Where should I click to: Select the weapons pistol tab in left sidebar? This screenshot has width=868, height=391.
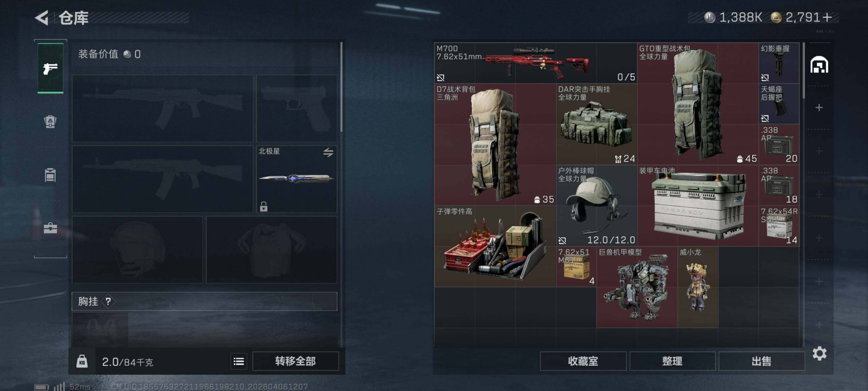pyautogui.click(x=50, y=68)
